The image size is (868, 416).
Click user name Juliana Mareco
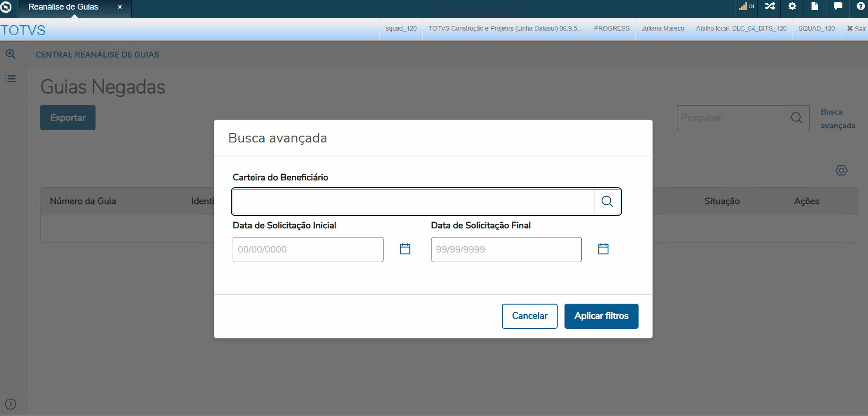[663, 29]
